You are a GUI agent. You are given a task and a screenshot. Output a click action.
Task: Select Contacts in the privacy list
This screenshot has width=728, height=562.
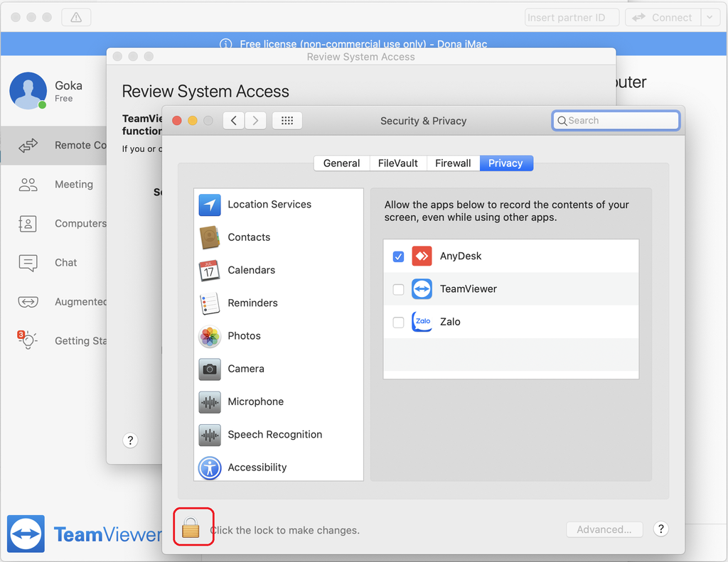(x=279, y=237)
